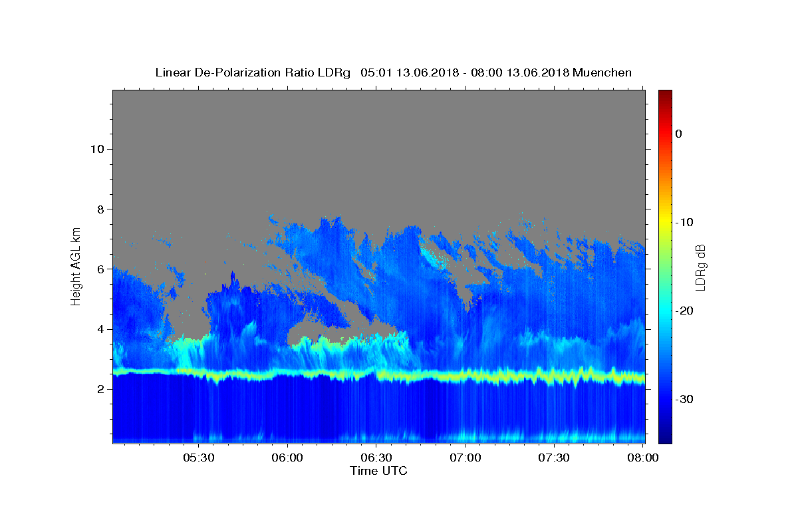Viewport: 798px width, 532px height.
Task: Click the 'LDRg dB' colorbar label
Action: pyautogui.click(x=700, y=267)
